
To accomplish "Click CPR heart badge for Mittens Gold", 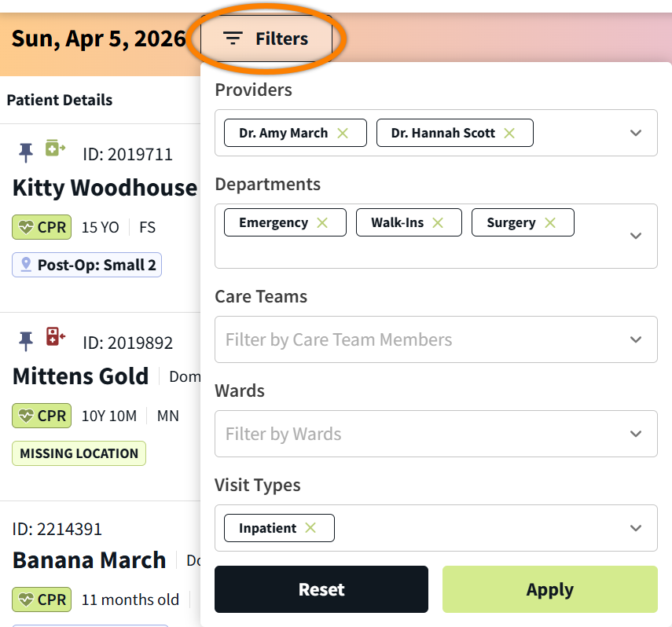I will tap(42, 416).
